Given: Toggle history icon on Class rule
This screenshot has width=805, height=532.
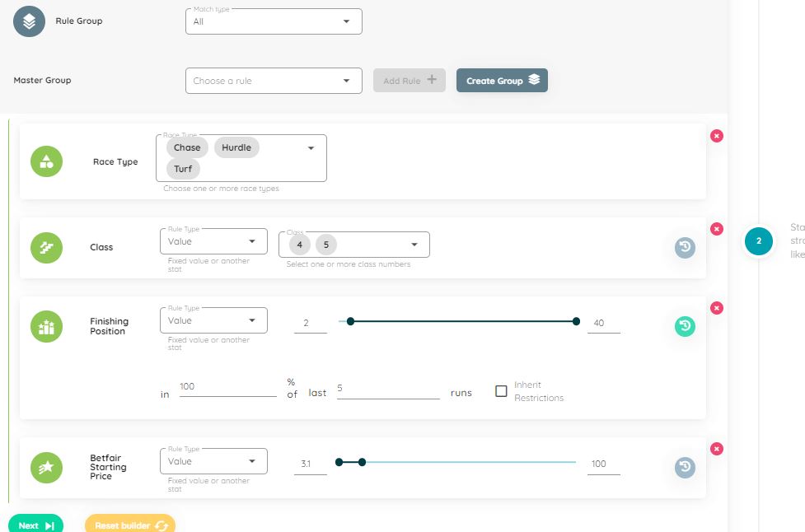Looking at the screenshot, I should pyautogui.click(x=685, y=247).
